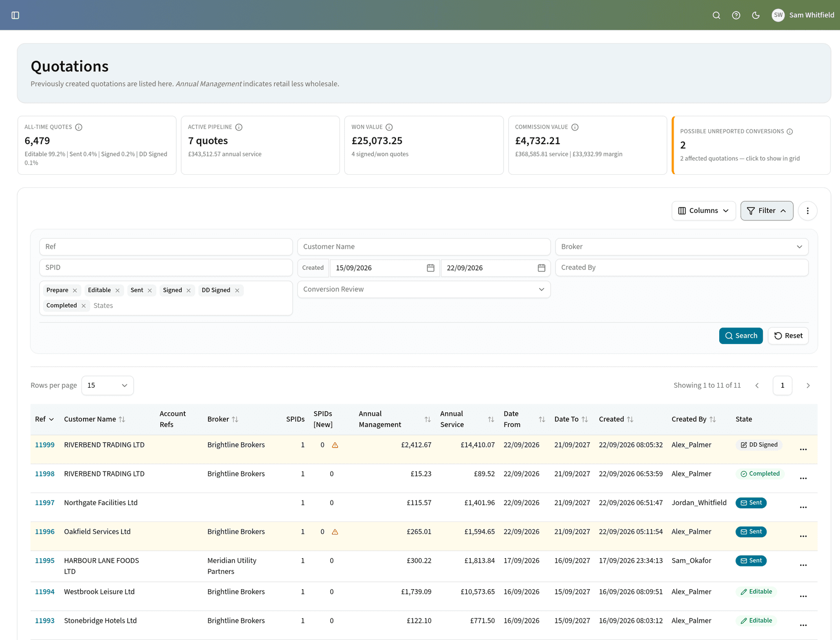Viewport: 840px width, 640px height.
Task: Open calendar for 22/09/2026 date
Action: [x=541, y=268]
